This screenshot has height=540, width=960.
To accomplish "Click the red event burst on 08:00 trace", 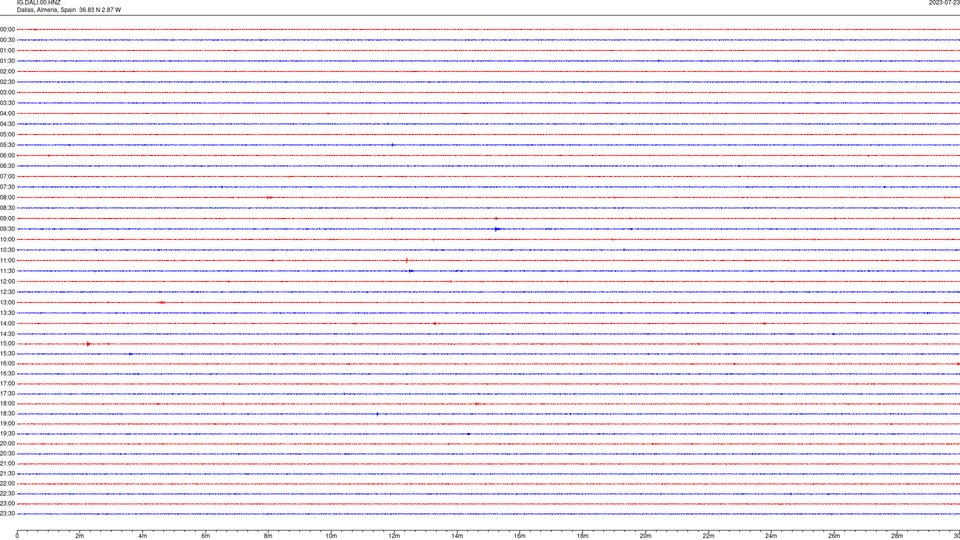I will point(269,198).
